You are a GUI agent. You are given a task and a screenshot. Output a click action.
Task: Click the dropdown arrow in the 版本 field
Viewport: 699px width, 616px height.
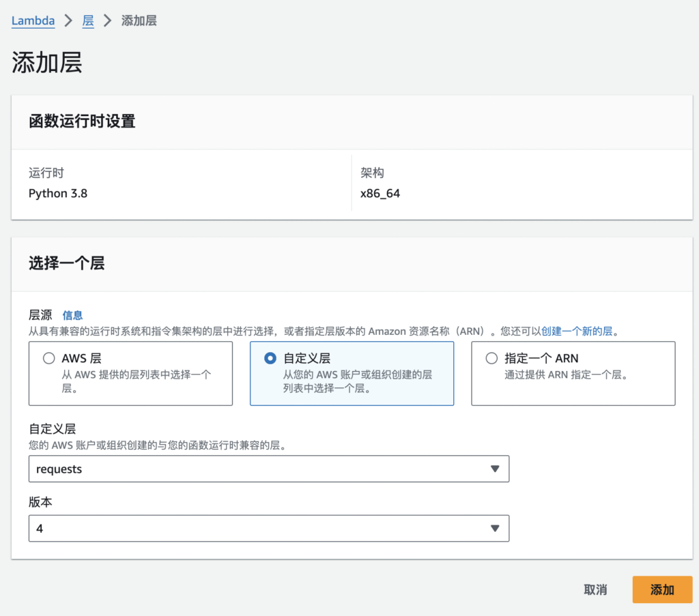pos(495,529)
